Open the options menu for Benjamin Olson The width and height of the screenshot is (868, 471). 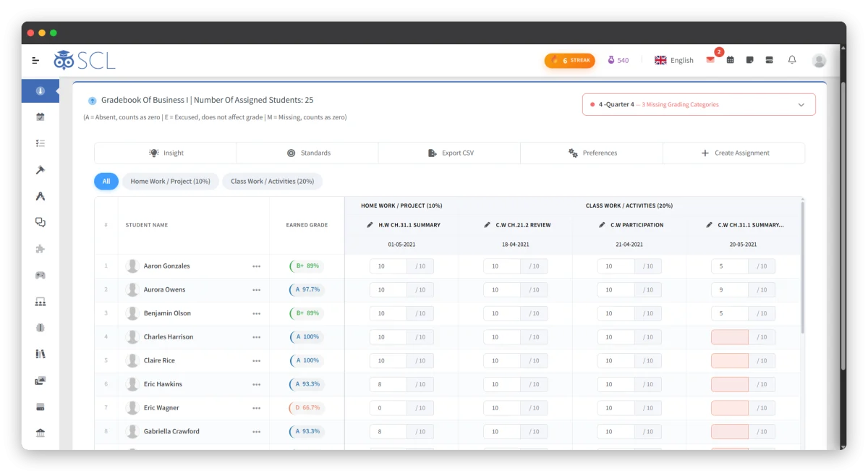pos(257,313)
